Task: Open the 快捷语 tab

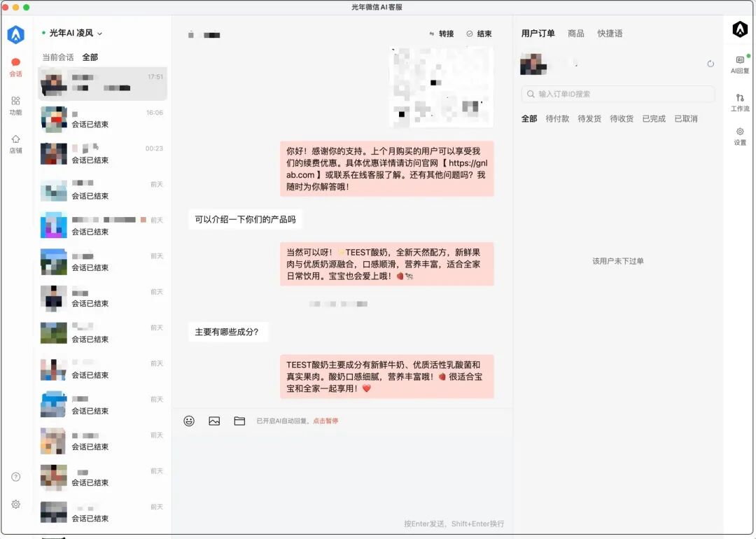Action: [x=610, y=34]
